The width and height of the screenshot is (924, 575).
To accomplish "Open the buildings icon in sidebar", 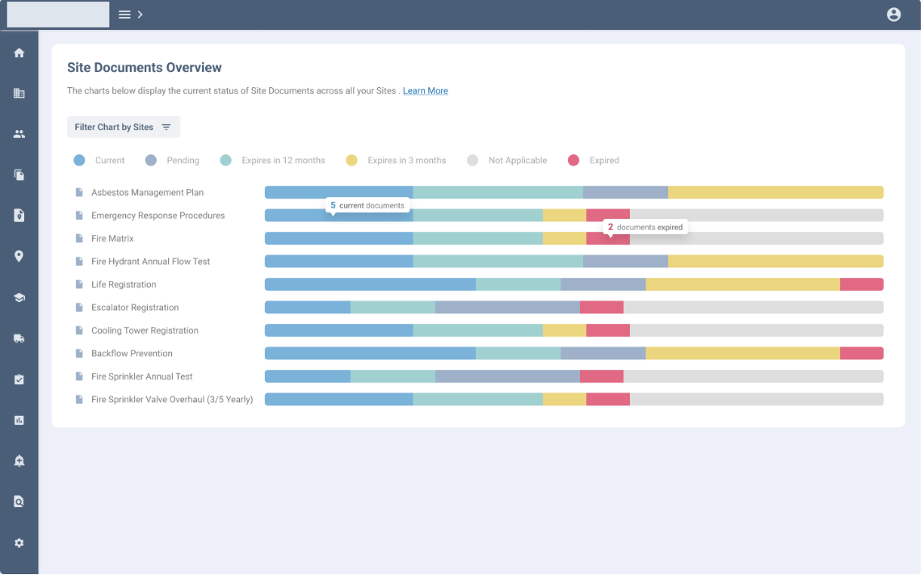I will (x=19, y=94).
